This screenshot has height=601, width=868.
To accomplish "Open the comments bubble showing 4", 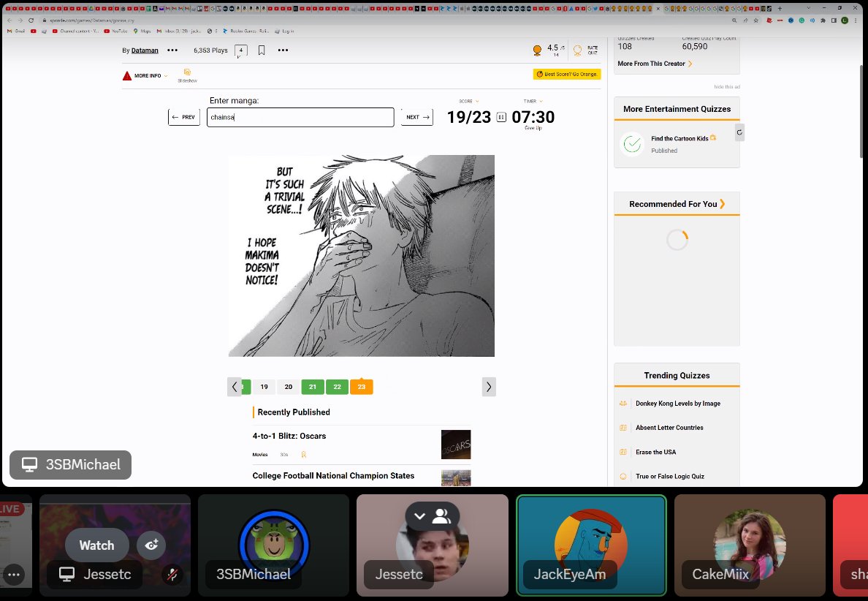I will click(x=241, y=51).
